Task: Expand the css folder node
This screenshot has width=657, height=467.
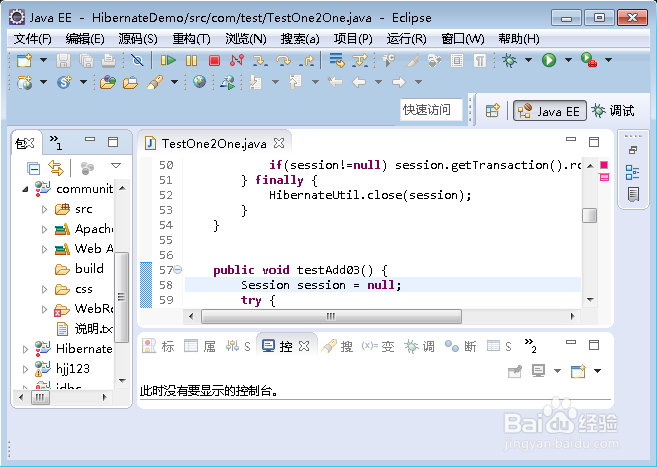Action: 44,289
